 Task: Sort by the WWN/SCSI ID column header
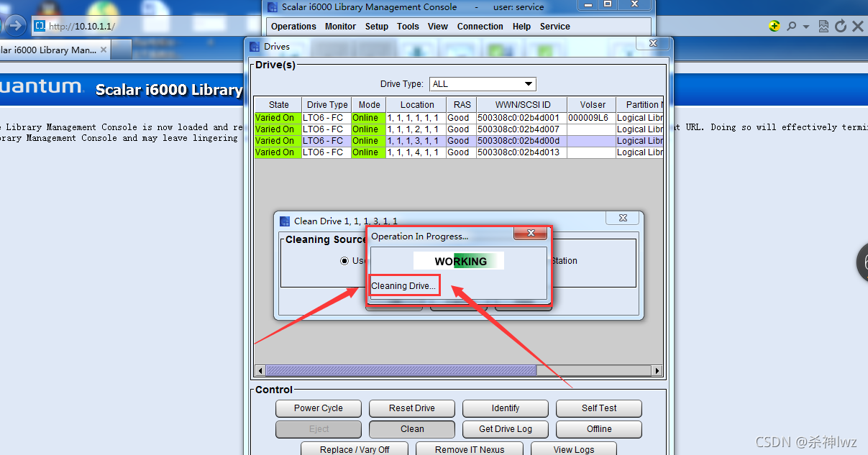[522, 105]
